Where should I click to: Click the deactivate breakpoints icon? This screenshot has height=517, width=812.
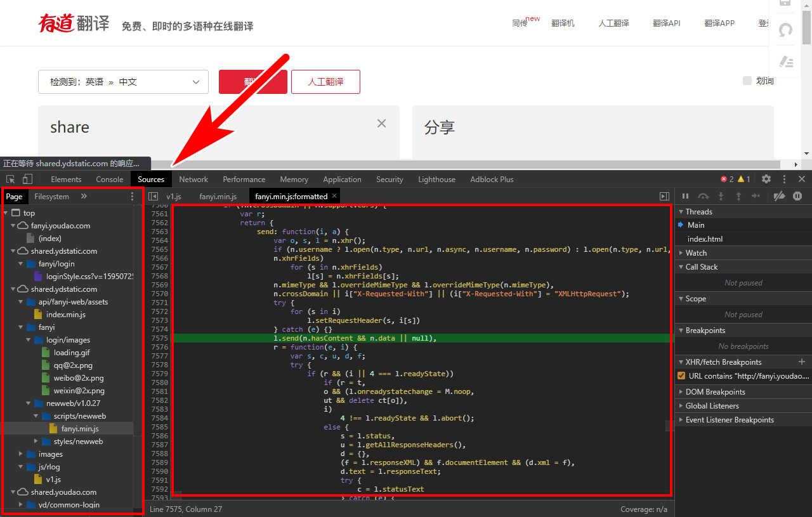point(779,197)
